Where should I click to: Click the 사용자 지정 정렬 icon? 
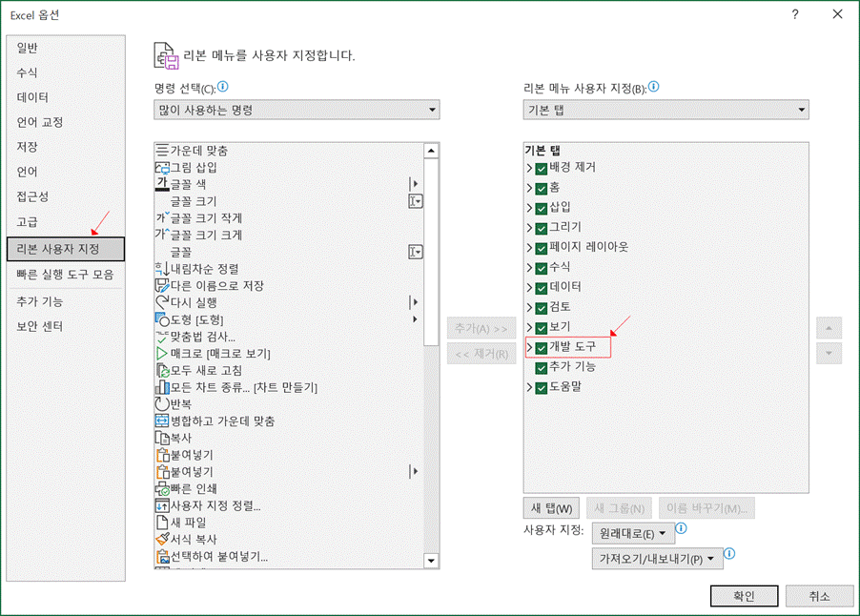(x=162, y=505)
